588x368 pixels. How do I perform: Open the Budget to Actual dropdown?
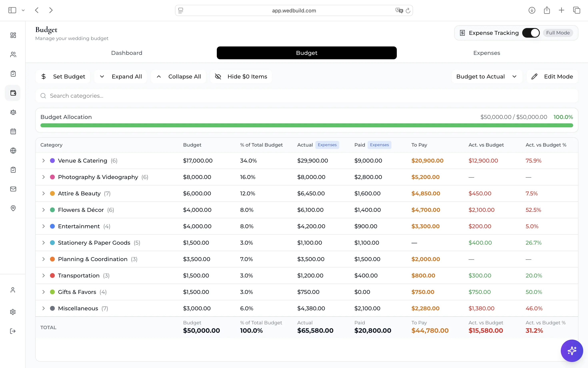click(487, 76)
